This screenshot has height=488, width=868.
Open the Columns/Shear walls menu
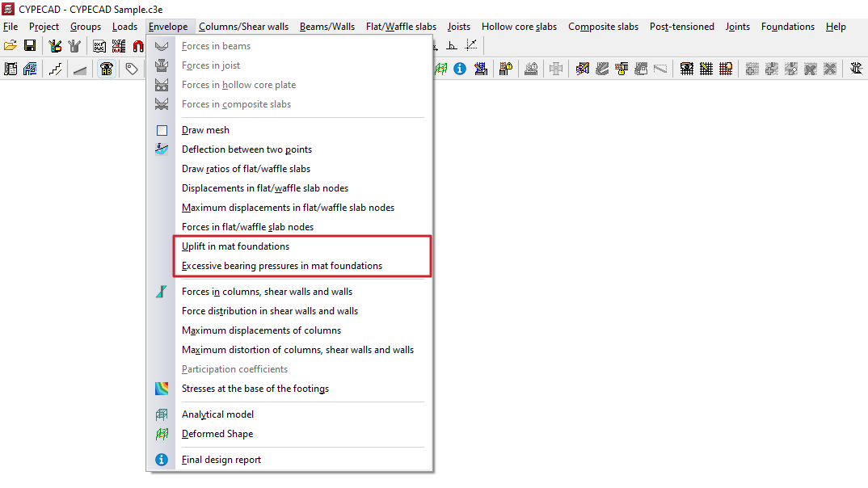[x=243, y=27]
